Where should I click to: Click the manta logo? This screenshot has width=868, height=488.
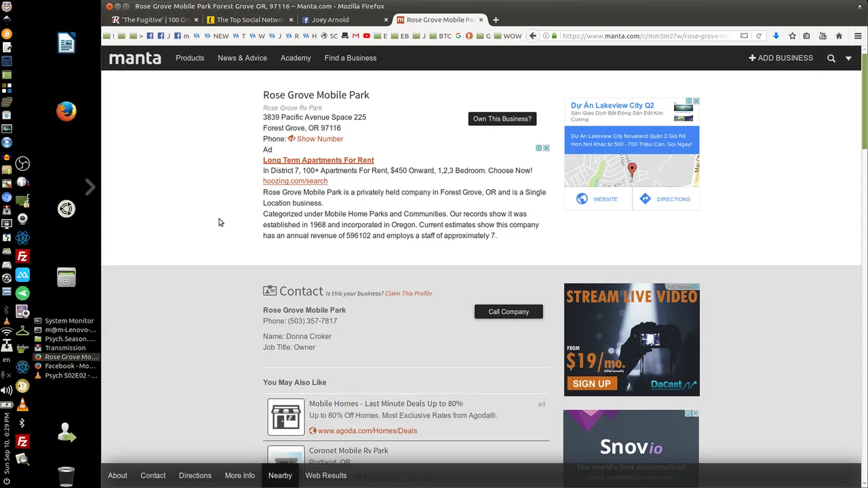pos(135,58)
